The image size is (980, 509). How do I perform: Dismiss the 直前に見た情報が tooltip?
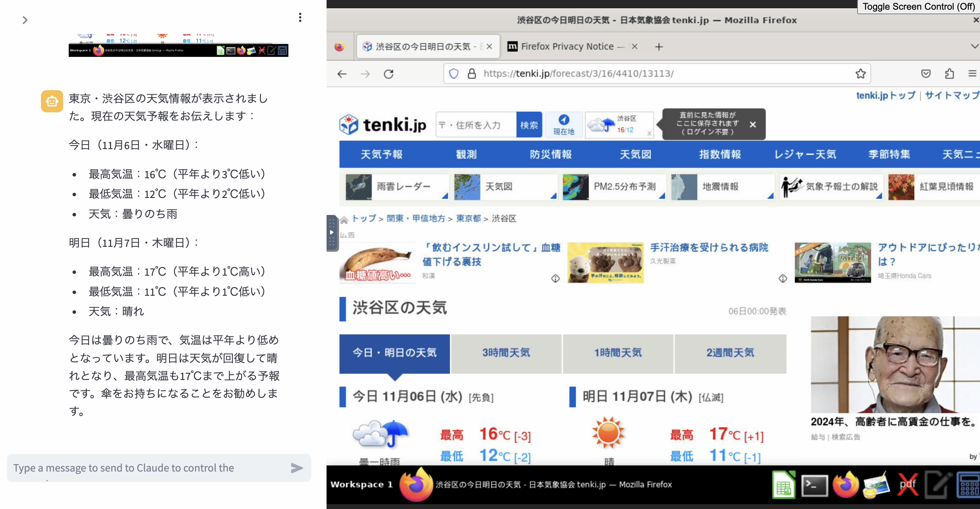752,125
